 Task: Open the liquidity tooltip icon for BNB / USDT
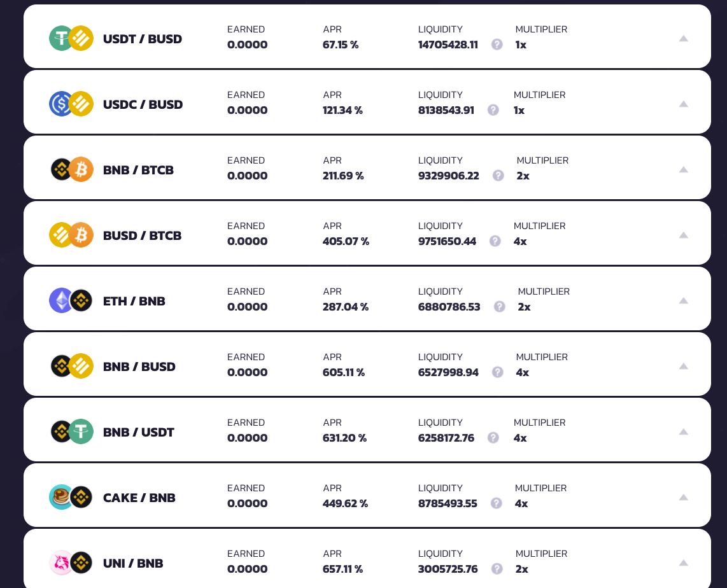[x=493, y=438]
